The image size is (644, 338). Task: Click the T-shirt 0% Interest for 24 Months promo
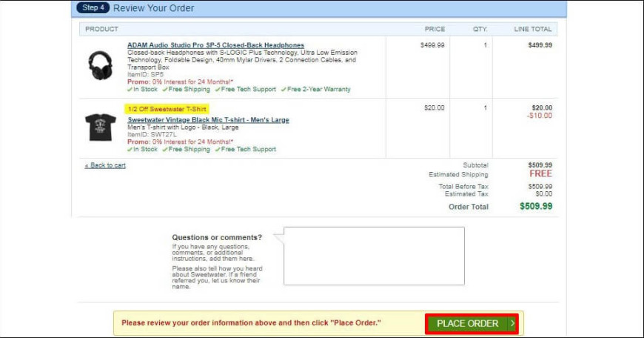(x=181, y=142)
